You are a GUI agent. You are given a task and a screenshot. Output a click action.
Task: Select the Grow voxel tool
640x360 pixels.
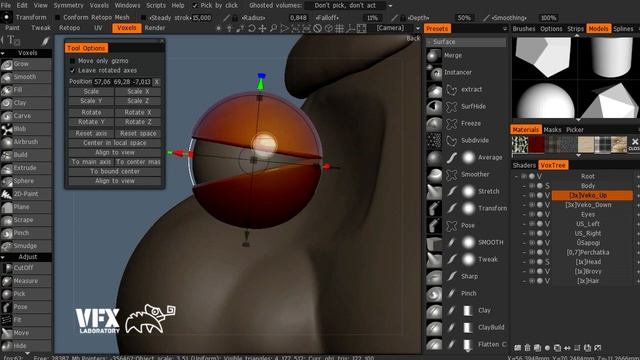(x=26, y=64)
